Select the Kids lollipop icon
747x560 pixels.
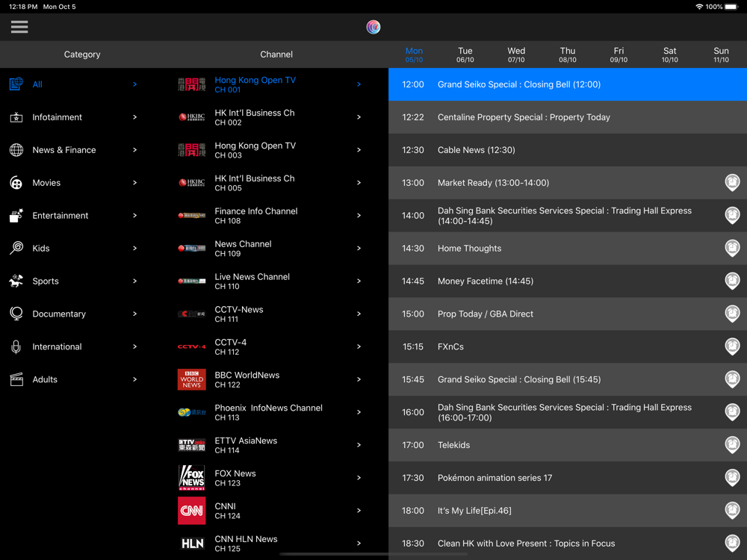click(16, 248)
